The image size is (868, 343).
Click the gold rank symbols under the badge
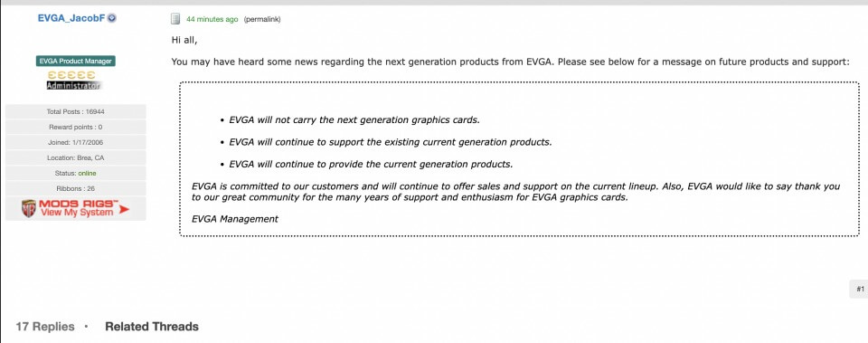tap(71, 75)
